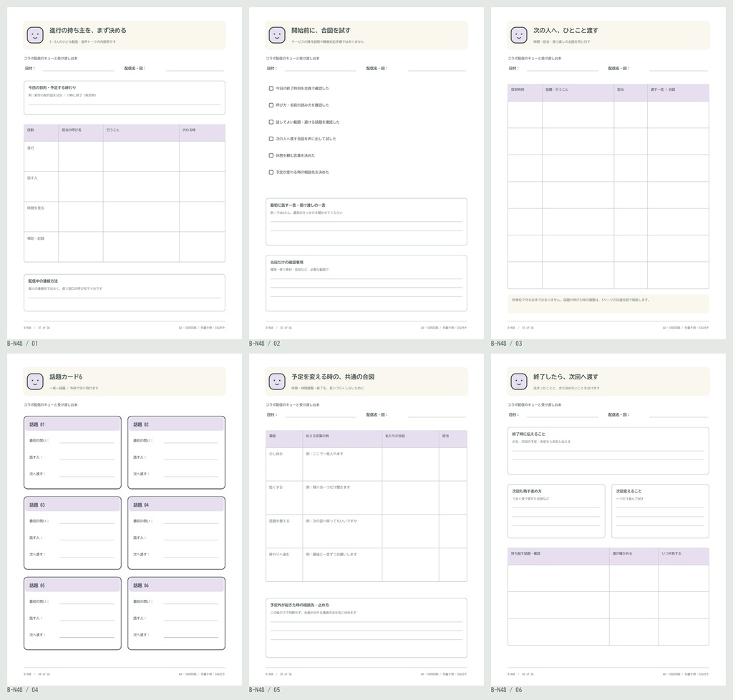Click the page label B-N48 / 04
The image size is (733, 700).
(x=22, y=690)
